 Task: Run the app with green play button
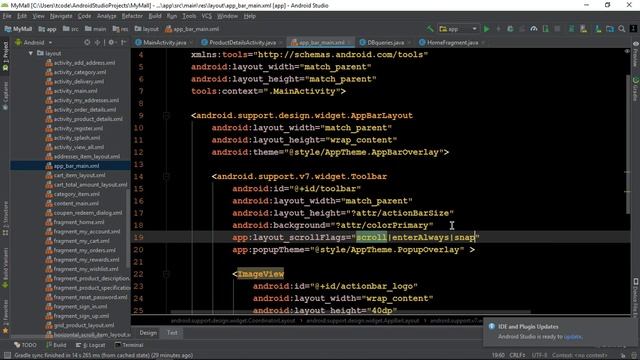487,29
